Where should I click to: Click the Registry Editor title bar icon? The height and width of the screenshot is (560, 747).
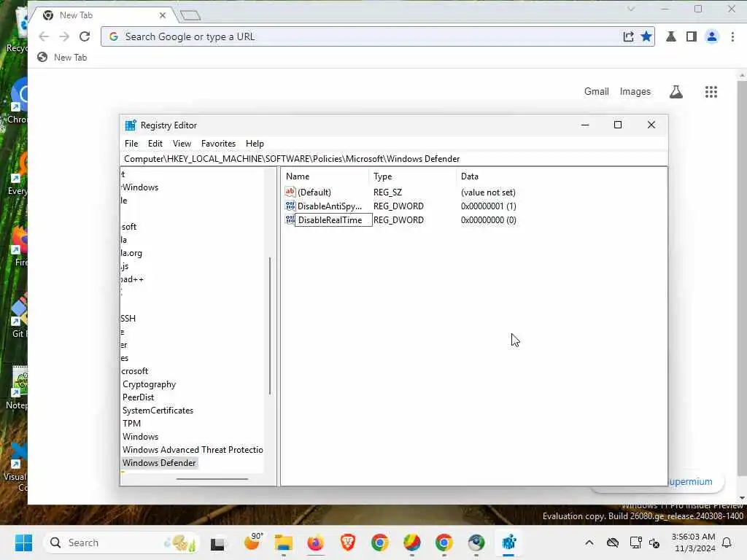131,125
